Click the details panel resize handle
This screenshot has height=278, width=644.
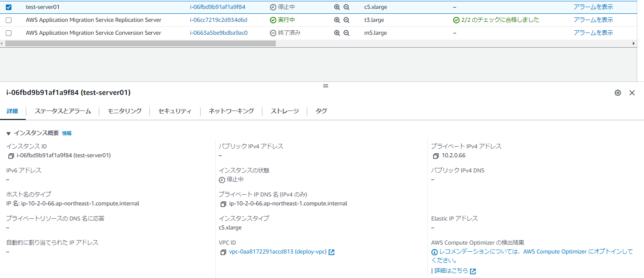pyautogui.click(x=326, y=86)
